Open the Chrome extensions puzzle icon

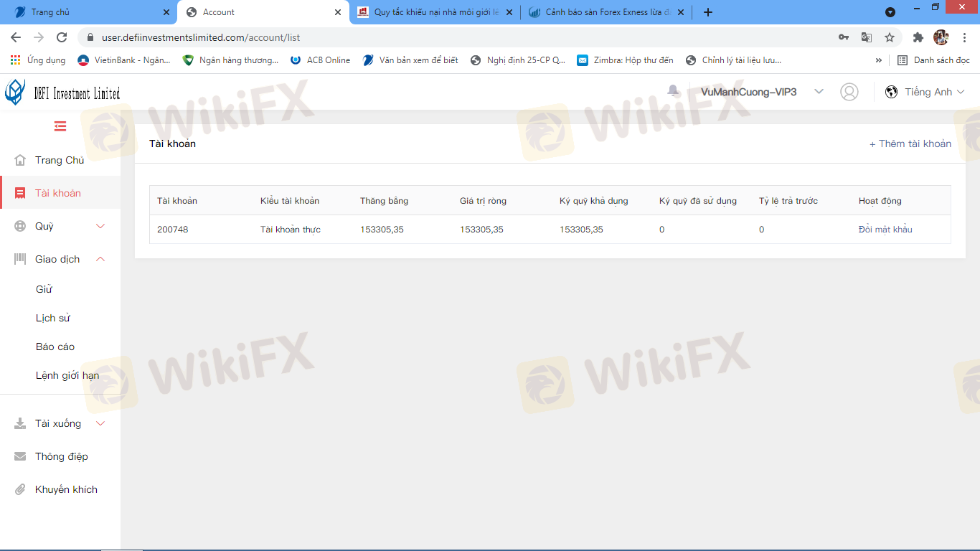click(x=918, y=37)
